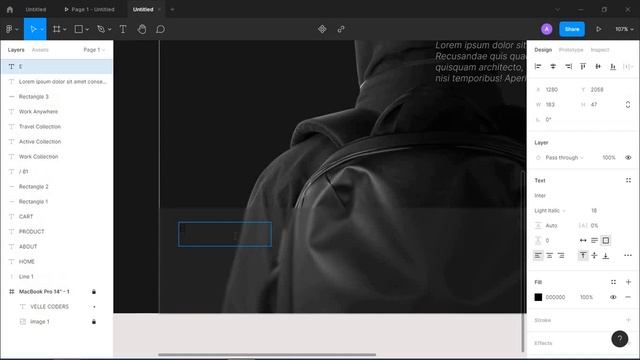Set text vertical align top
Screen dimensions: 640x360
(583, 256)
